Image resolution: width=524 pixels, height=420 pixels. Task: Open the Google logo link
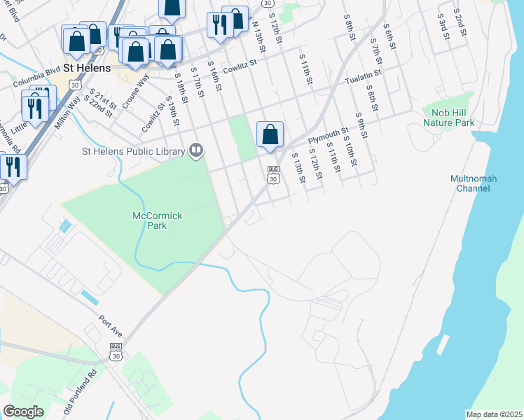(23, 412)
